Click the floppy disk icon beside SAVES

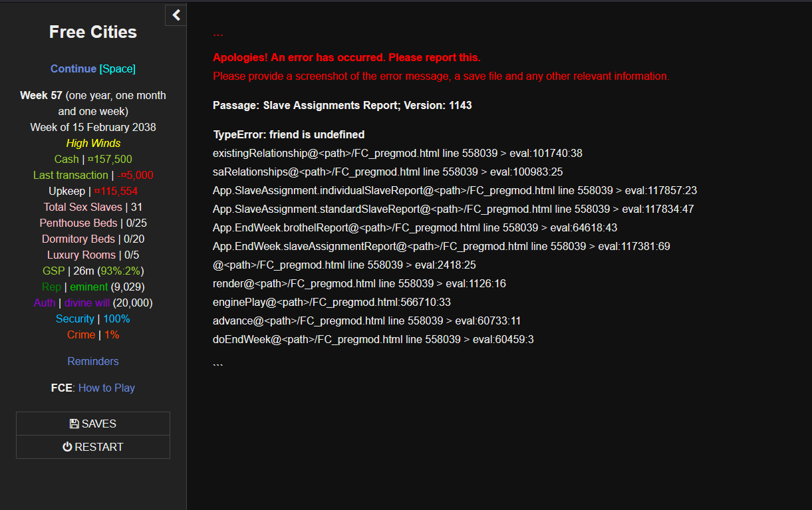74,424
